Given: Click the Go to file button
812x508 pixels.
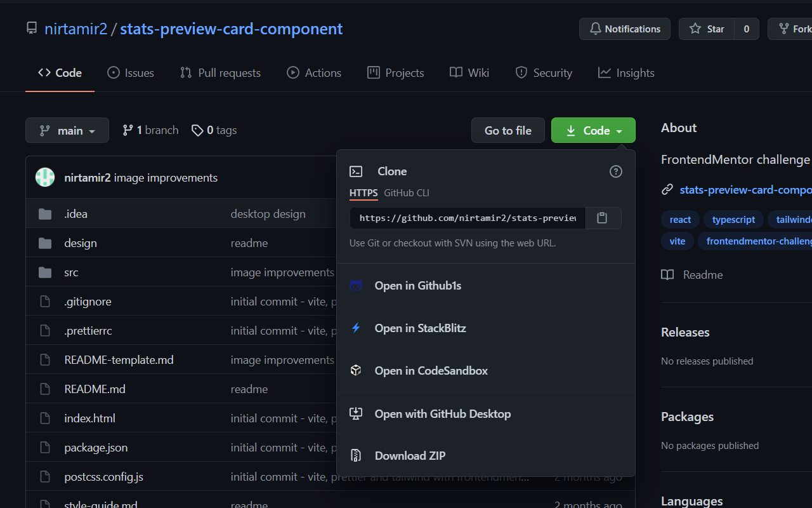Looking at the screenshot, I should coord(507,130).
